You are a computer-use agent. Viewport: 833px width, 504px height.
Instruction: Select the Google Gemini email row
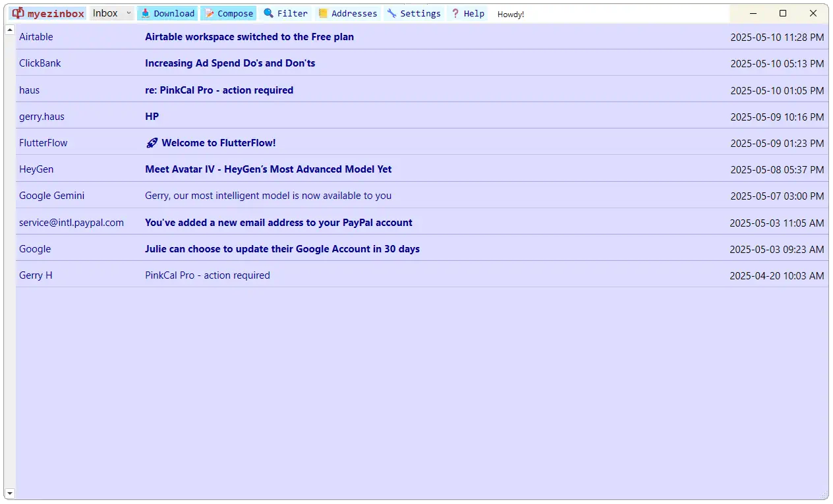tap(268, 196)
